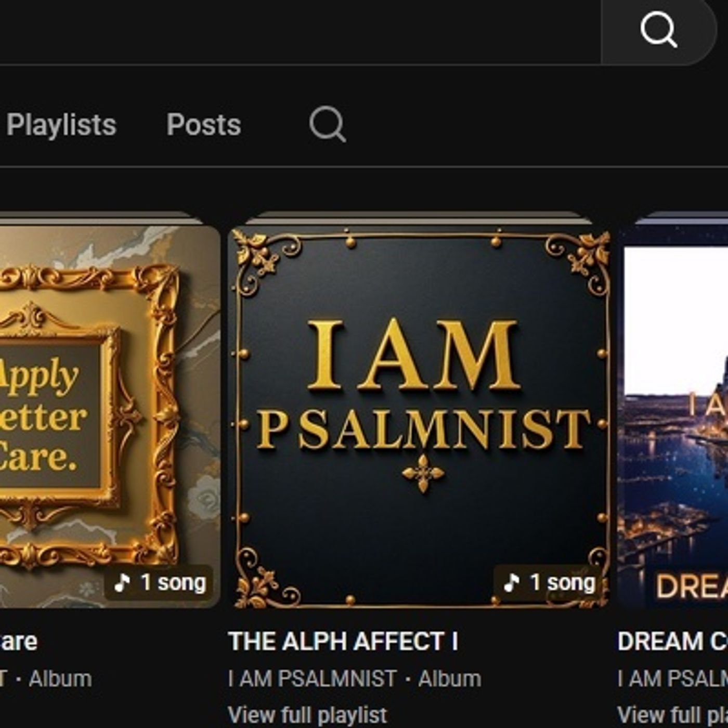728x728 pixels.
Task: Click the 1 song badge on I AM PSALMNIST cover
Action: 550,583
